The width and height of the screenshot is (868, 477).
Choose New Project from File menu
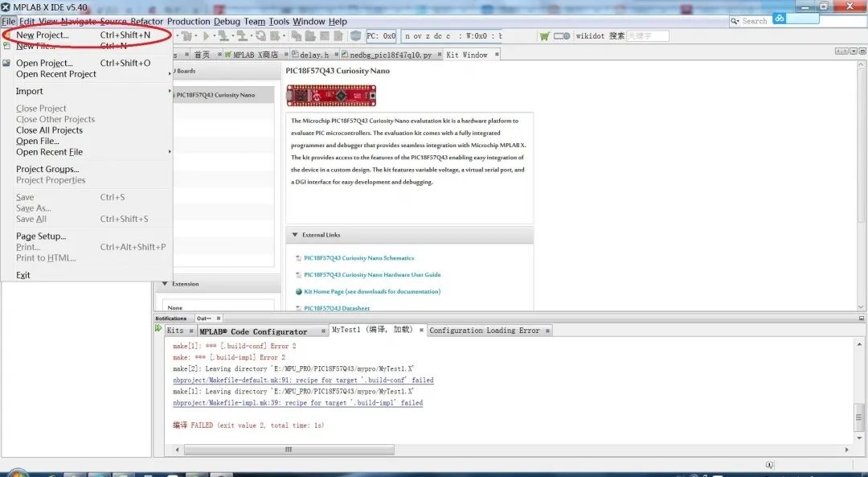(x=43, y=35)
